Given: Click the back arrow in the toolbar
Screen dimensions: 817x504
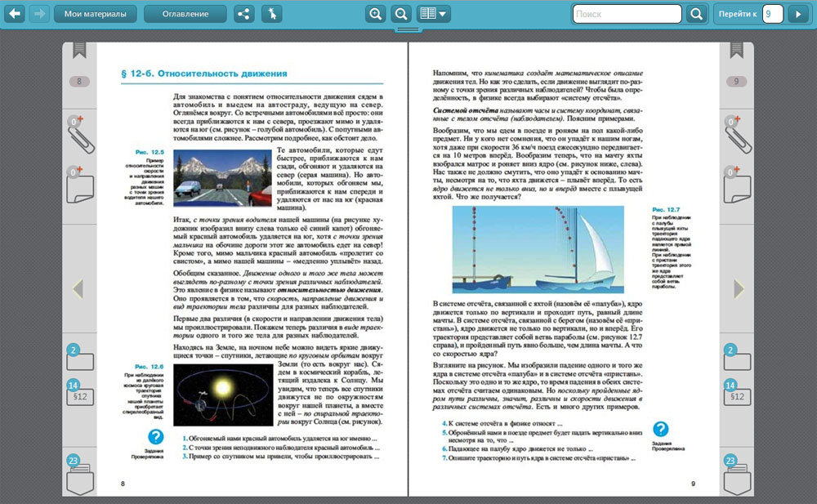Looking at the screenshot, I should [15, 14].
